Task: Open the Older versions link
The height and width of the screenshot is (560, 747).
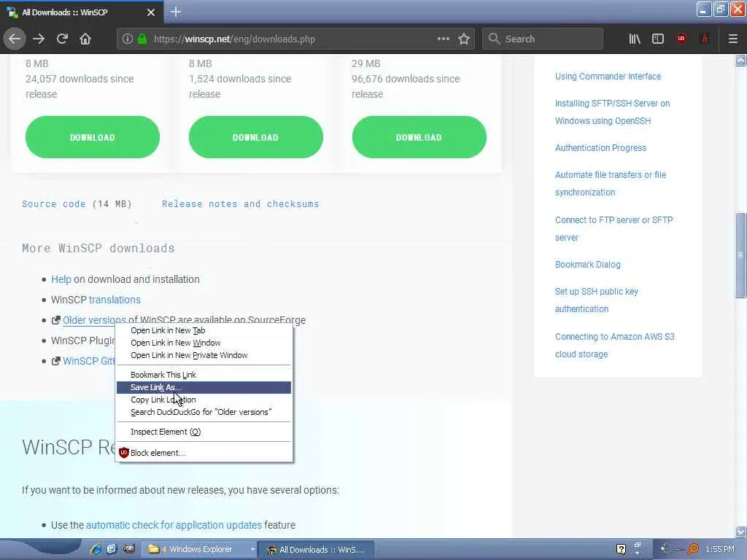Action: click(x=94, y=320)
